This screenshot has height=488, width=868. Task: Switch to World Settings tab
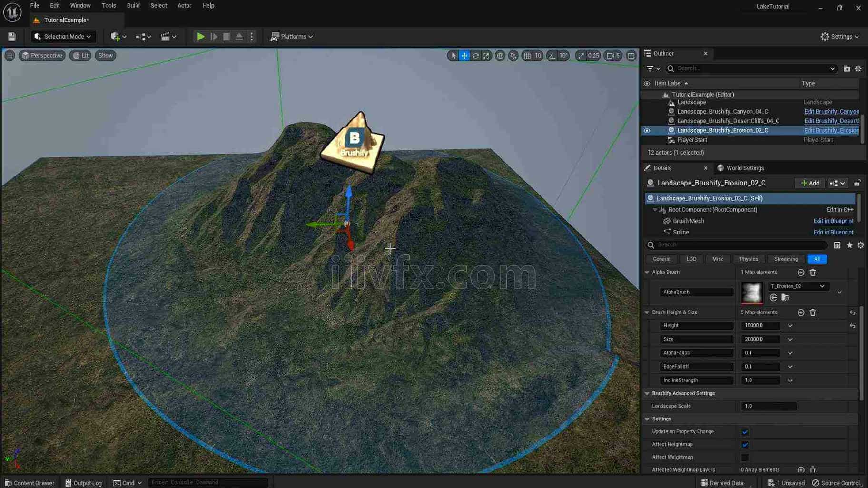click(740, 168)
